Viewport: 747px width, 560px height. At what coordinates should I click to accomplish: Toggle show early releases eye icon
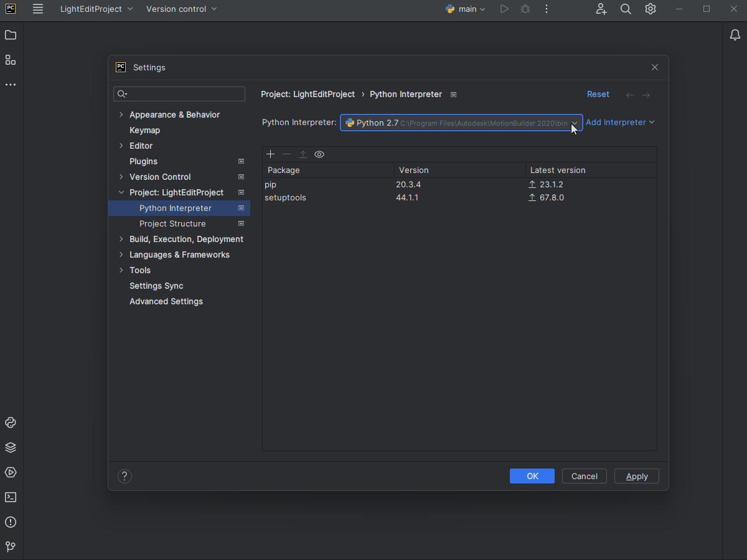[x=319, y=154]
